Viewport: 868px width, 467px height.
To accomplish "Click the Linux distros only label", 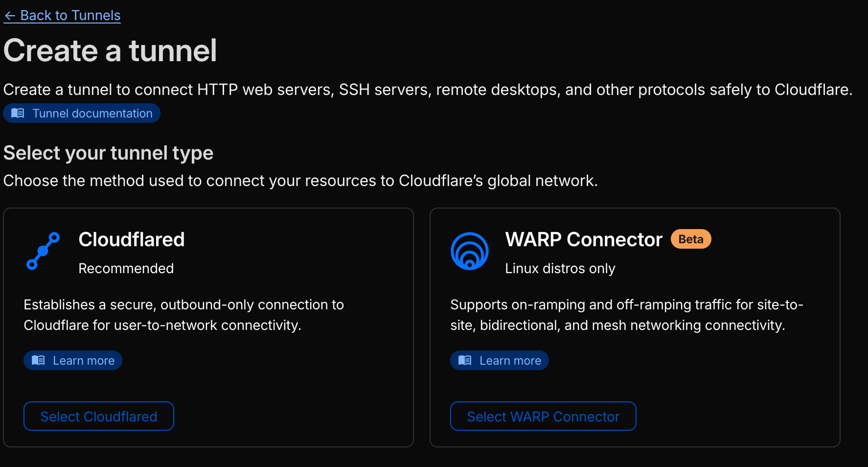I will point(560,268).
